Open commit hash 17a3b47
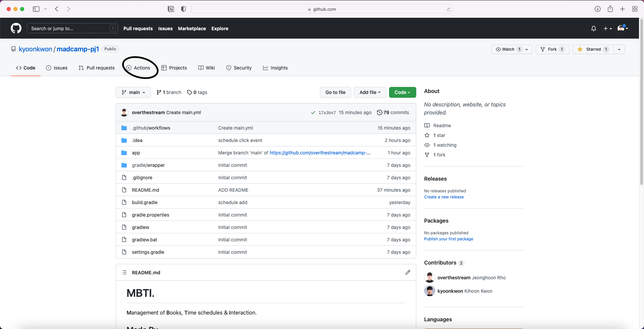Image resolution: width=644 pixels, height=329 pixels. coord(327,113)
